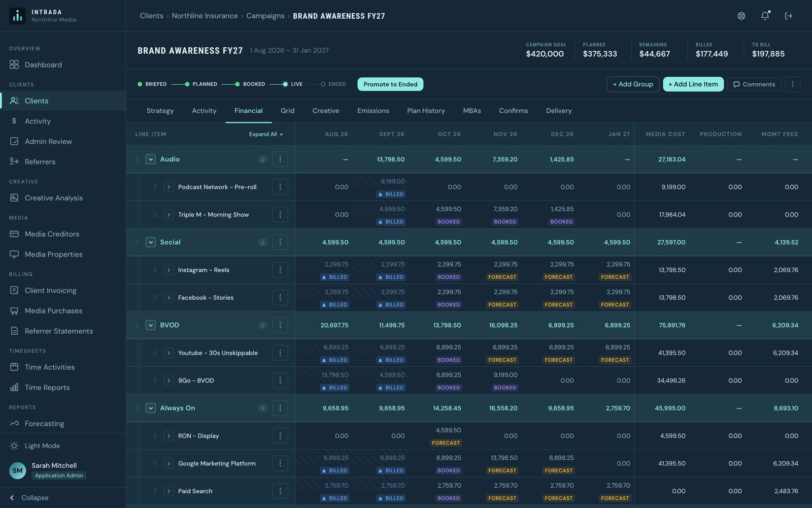Open the Expand All dropdown
The height and width of the screenshot is (508, 812).
266,134
